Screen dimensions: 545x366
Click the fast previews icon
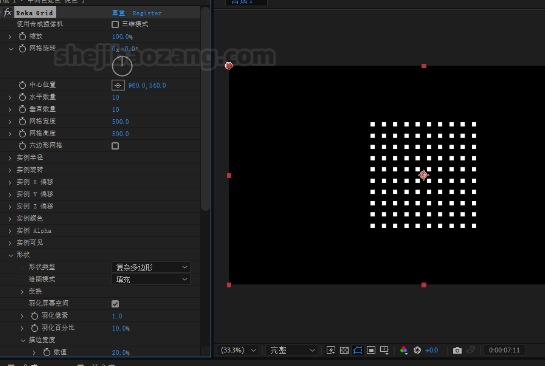tap(331, 350)
